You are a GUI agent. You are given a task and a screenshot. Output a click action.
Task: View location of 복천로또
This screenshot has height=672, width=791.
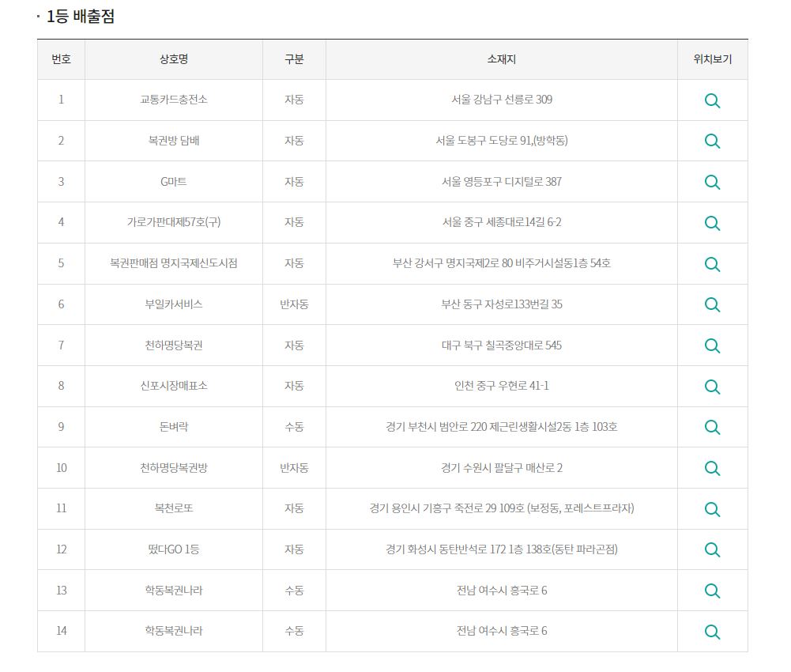[x=712, y=509]
